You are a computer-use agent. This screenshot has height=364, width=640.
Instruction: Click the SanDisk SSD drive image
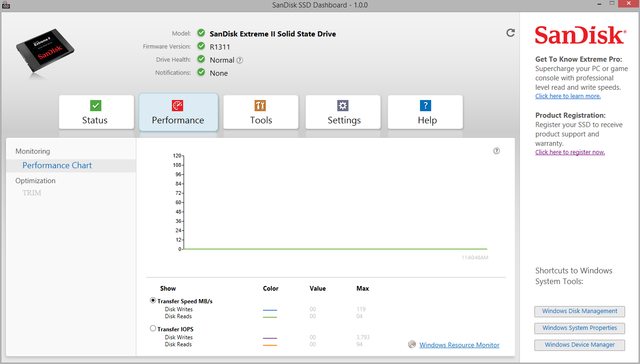pos(45,51)
